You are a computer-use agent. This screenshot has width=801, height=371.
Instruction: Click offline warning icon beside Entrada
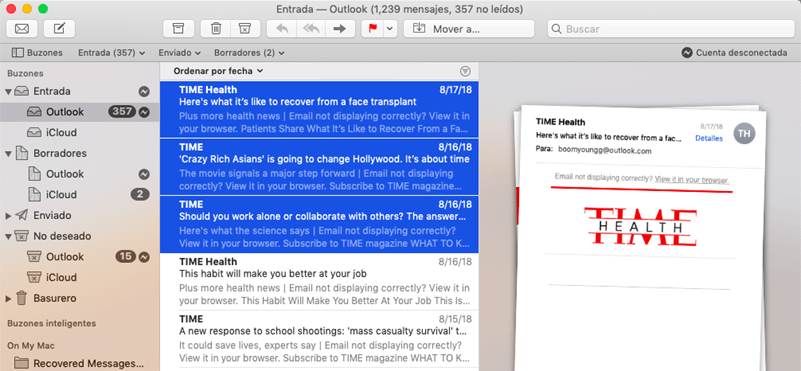(x=145, y=91)
